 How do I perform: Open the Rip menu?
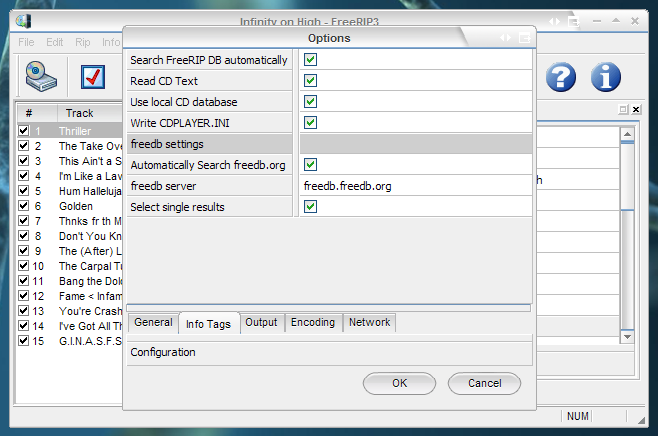(x=83, y=42)
